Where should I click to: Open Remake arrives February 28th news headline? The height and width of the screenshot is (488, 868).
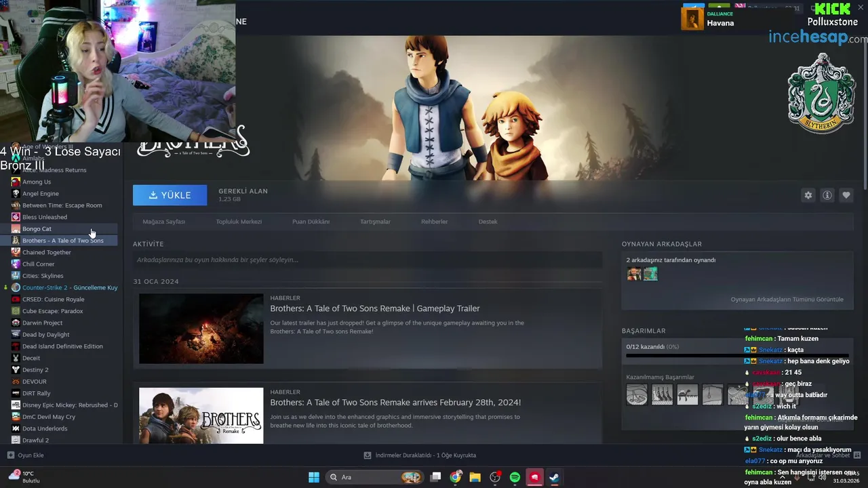[x=395, y=403]
